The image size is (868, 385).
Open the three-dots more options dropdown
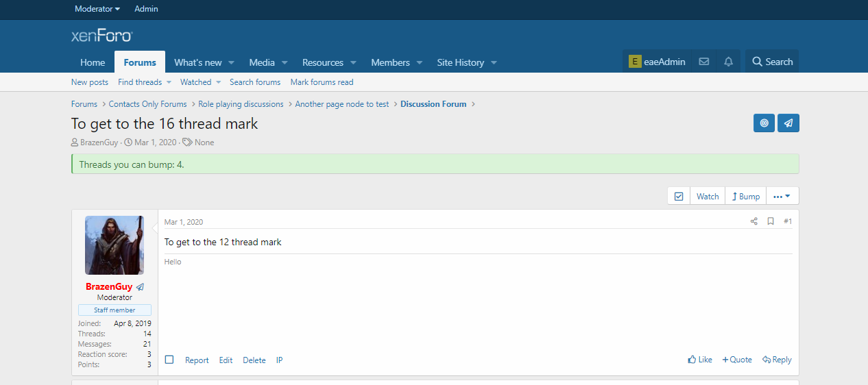pos(782,196)
